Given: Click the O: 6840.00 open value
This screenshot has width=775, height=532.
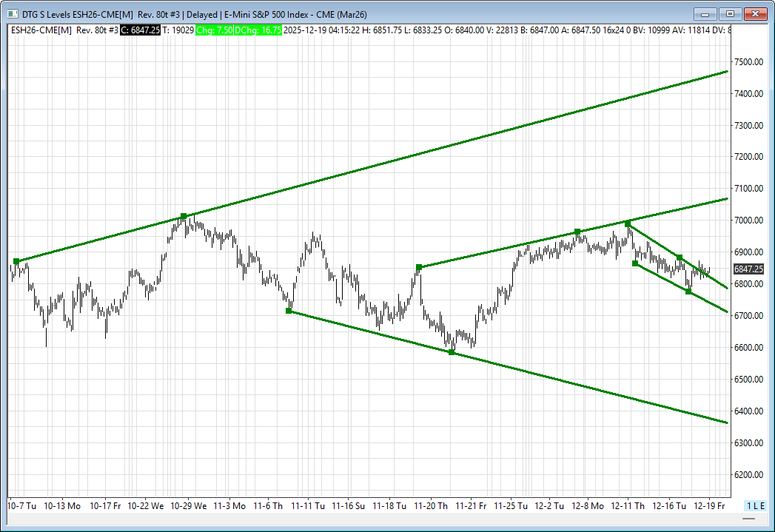Looking at the screenshot, I should click(x=464, y=30).
